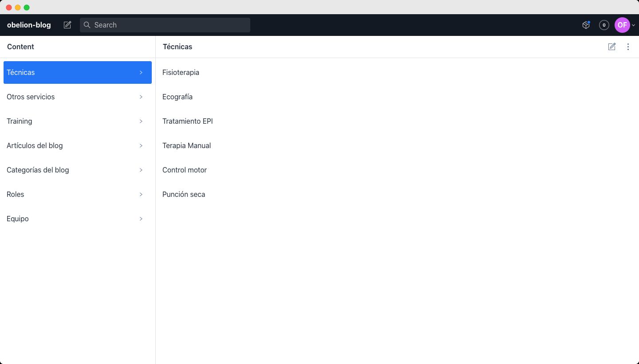Image resolution: width=639 pixels, height=364 pixels.
Task: Open Roles content type
Action: (78, 194)
